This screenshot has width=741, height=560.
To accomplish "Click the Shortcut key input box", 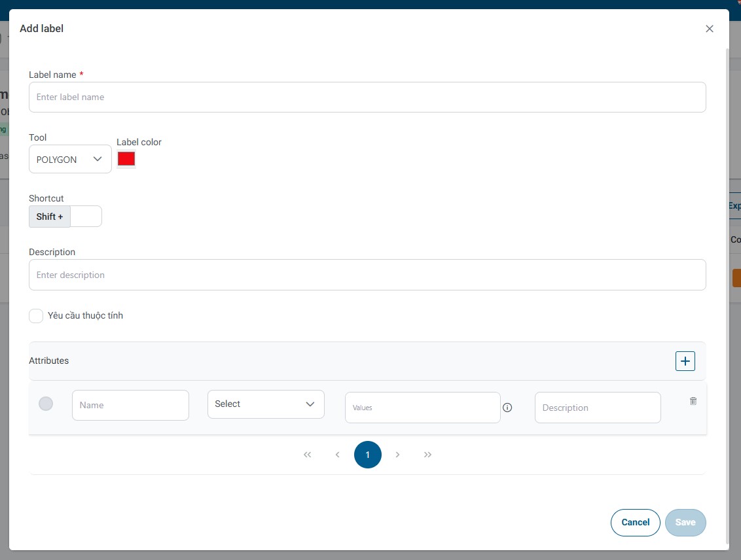I will tap(86, 217).
